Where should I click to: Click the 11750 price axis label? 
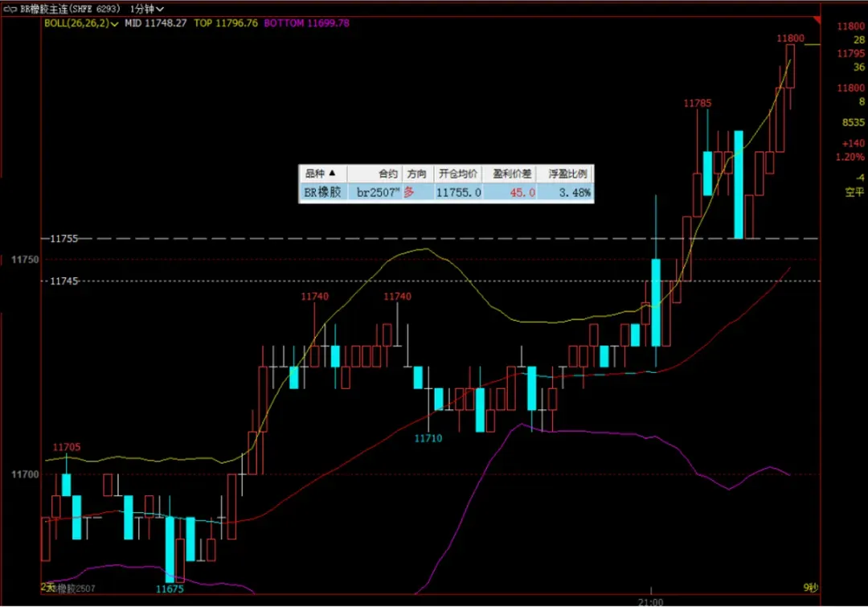(x=26, y=260)
